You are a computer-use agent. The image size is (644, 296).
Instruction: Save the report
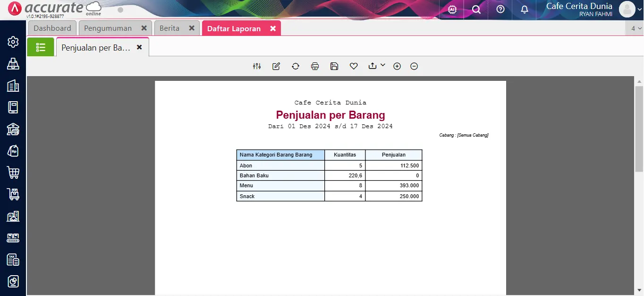334,66
